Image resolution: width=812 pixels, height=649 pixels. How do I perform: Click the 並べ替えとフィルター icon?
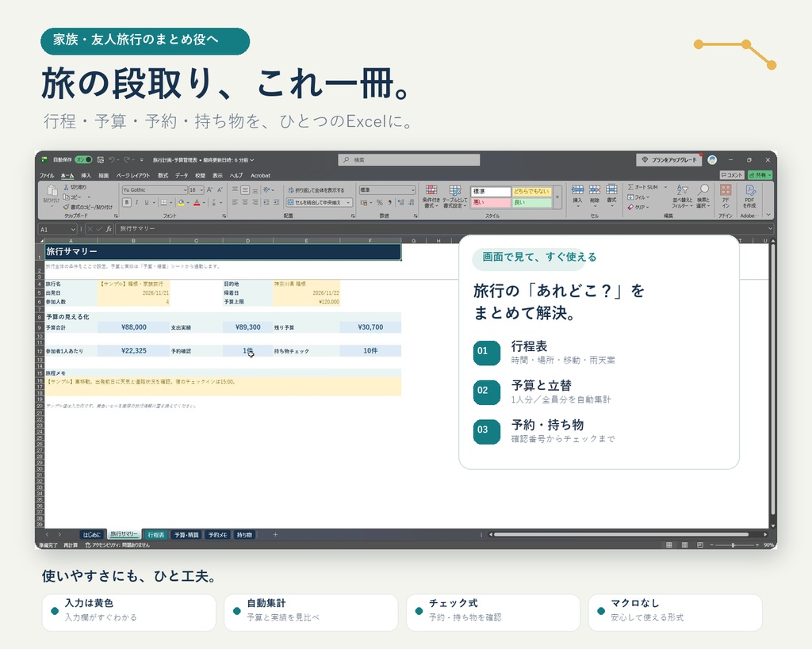tap(683, 190)
